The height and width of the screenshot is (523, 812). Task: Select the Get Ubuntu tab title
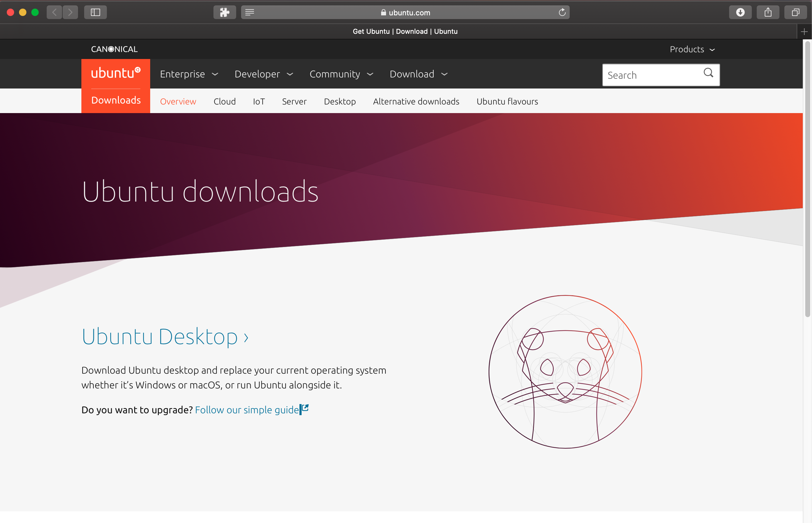click(405, 32)
